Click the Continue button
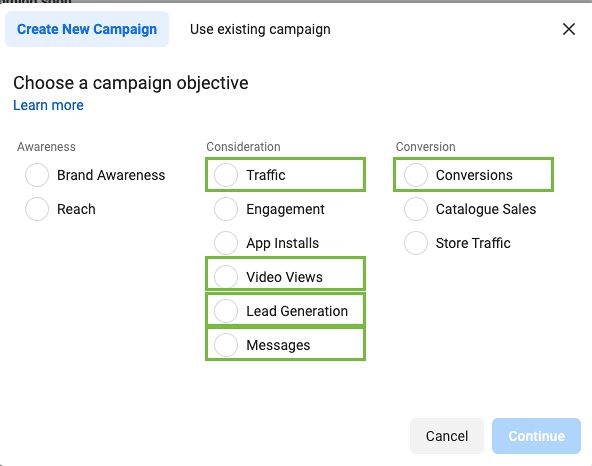The width and height of the screenshot is (592, 466). coord(536,436)
